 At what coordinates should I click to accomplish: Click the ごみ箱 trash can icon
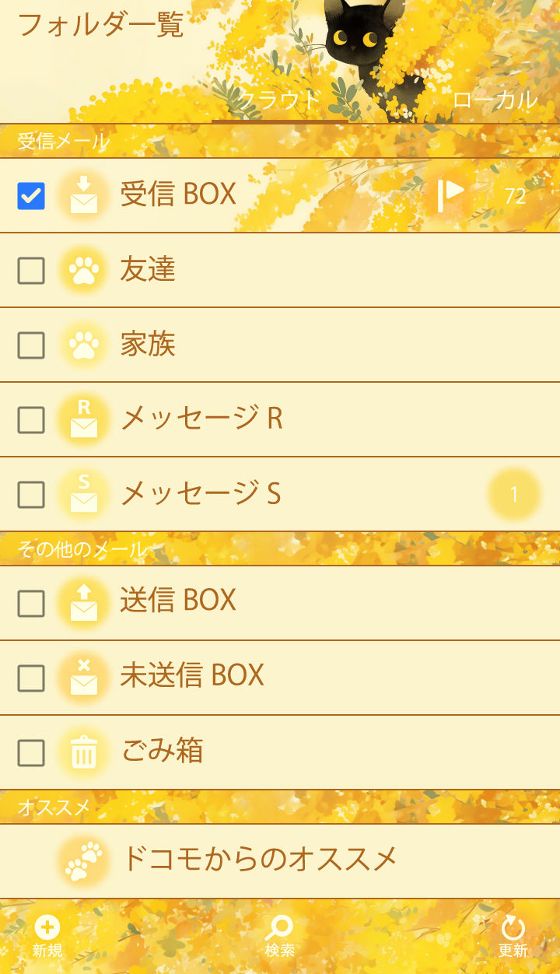coord(84,752)
